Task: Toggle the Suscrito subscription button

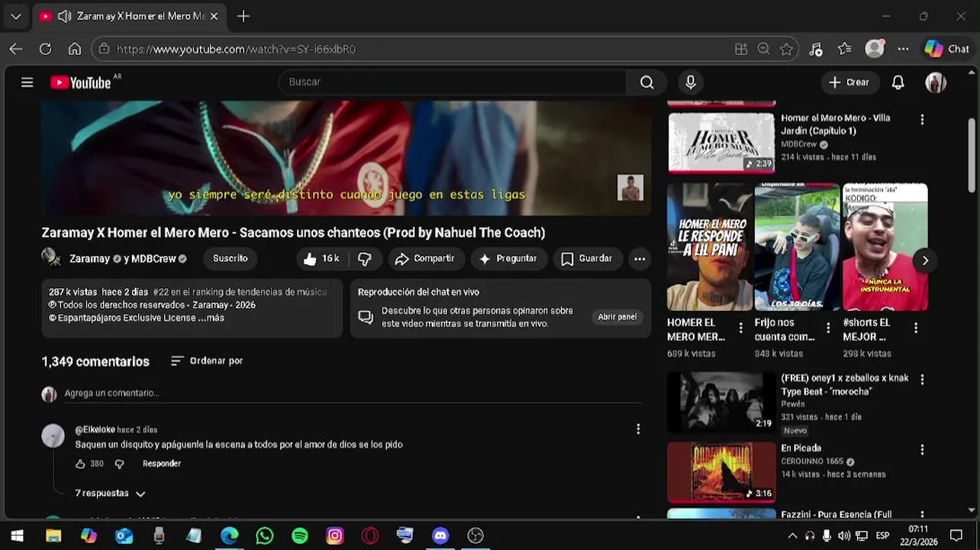Action: coord(230,259)
